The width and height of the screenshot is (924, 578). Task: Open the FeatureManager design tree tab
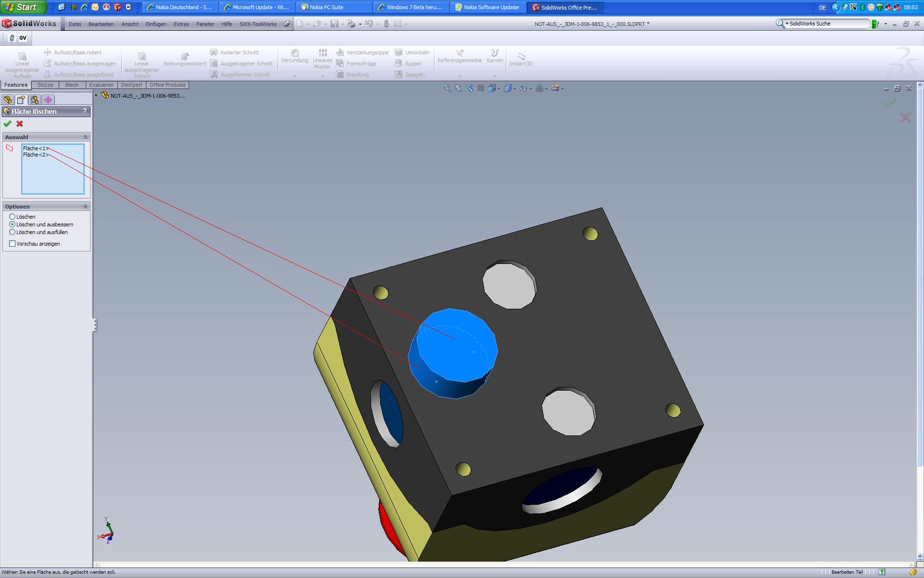8,100
